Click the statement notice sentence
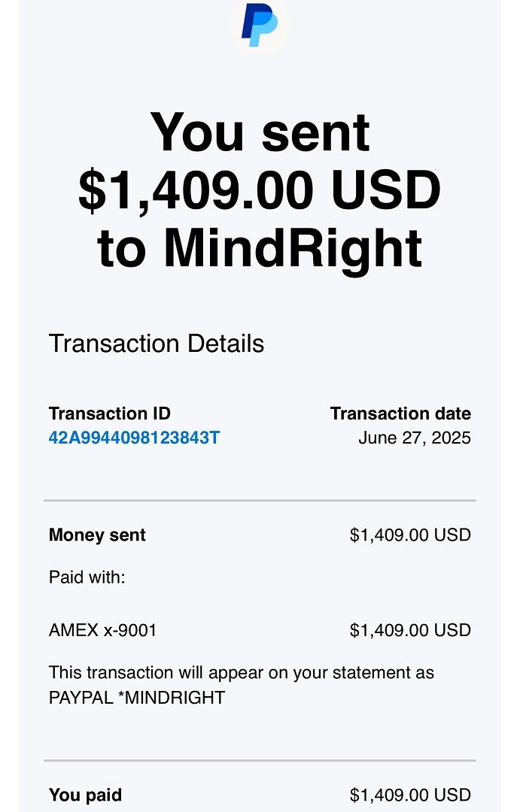 (242, 672)
